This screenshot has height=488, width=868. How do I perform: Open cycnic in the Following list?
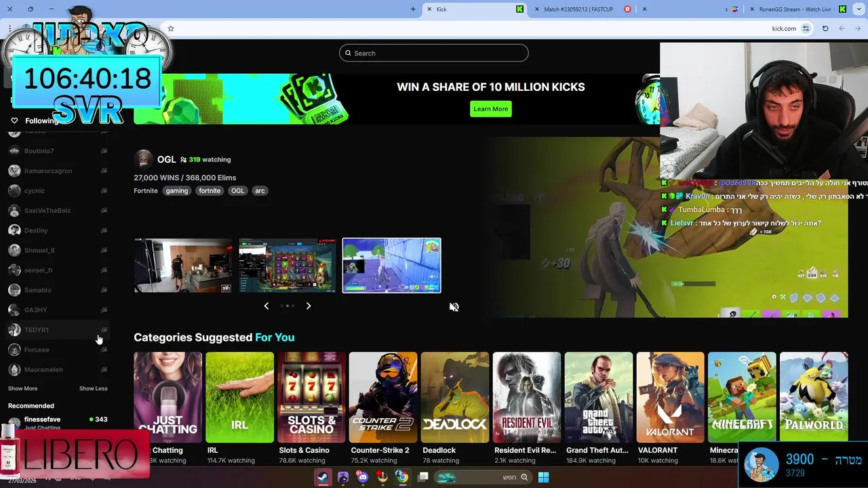coord(58,190)
